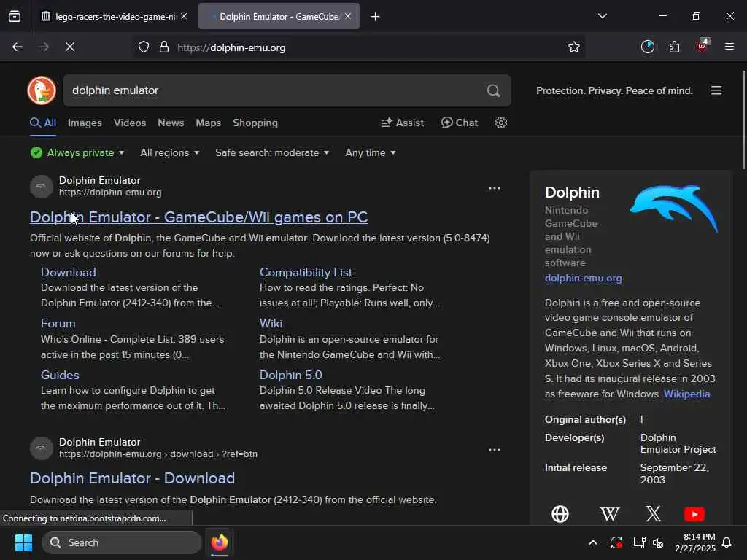Switch to Shopping results

255,122
